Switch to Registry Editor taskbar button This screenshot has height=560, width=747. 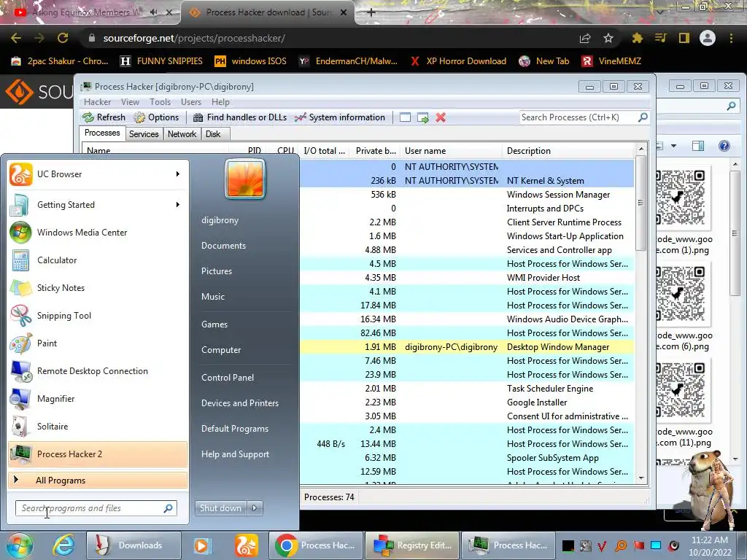click(413, 545)
